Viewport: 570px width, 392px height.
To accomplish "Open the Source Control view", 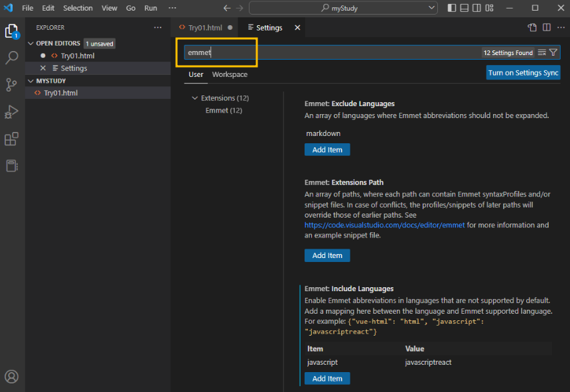I will click(x=12, y=85).
